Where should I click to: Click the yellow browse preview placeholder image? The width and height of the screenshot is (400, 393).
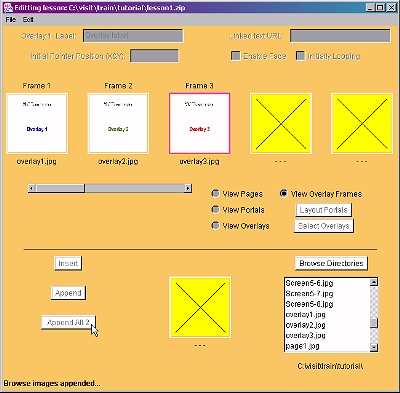(x=200, y=307)
